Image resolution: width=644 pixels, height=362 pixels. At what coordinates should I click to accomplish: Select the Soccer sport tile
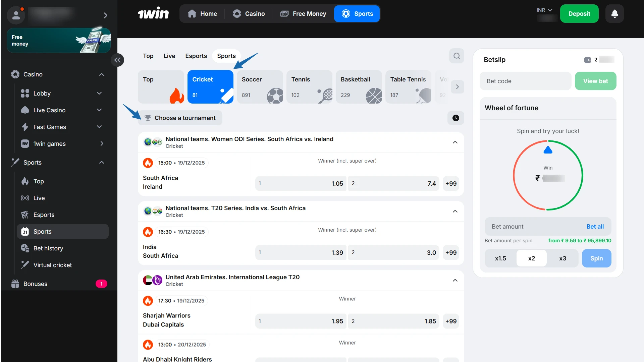click(260, 87)
